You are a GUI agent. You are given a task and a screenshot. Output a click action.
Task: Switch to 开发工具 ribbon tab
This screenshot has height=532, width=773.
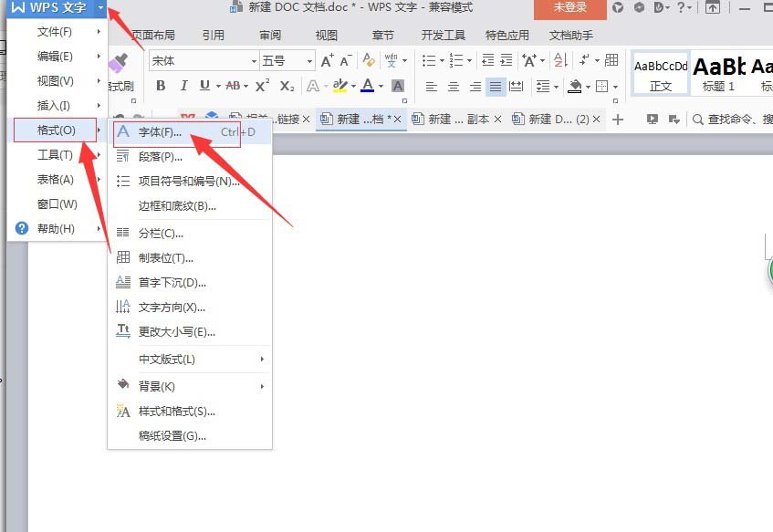444,36
